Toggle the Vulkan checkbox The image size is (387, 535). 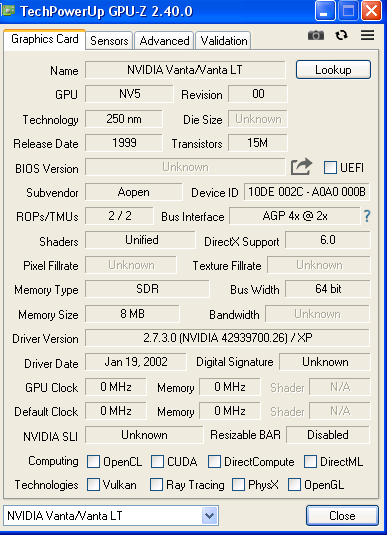point(93,485)
